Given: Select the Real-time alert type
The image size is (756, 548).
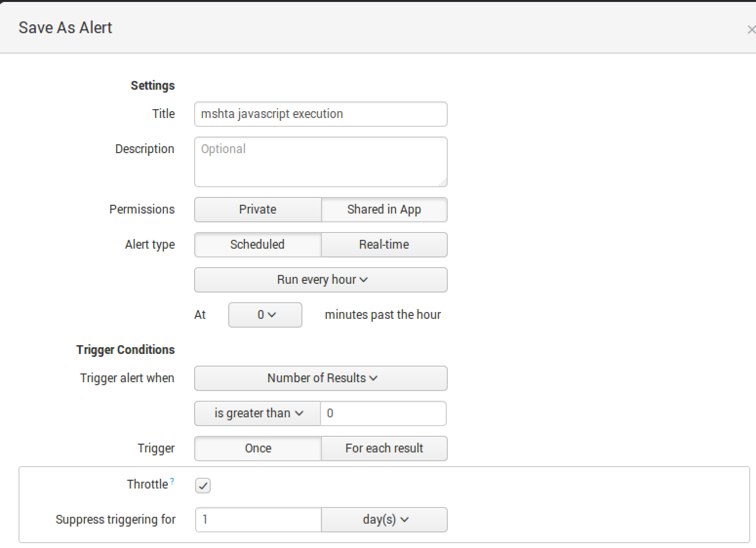Looking at the screenshot, I should (384, 245).
